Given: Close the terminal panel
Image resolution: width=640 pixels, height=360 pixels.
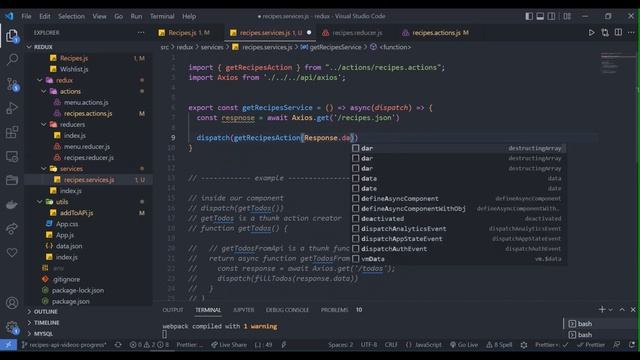Looking at the screenshot, I should click(x=633, y=309).
